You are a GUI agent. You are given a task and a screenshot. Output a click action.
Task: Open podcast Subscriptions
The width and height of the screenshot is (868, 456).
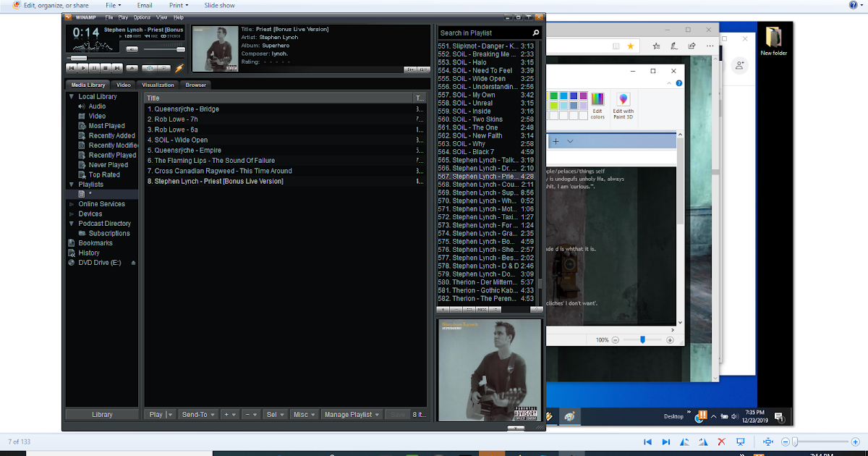109,233
